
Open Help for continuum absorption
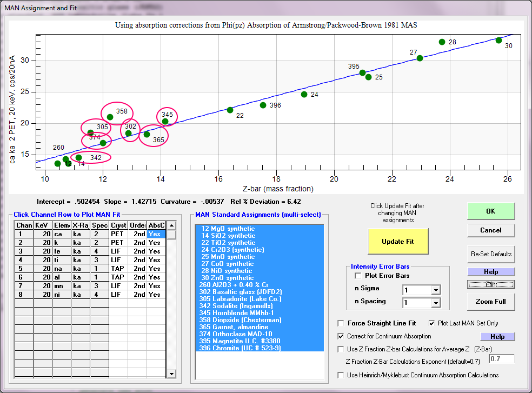(x=497, y=337)
